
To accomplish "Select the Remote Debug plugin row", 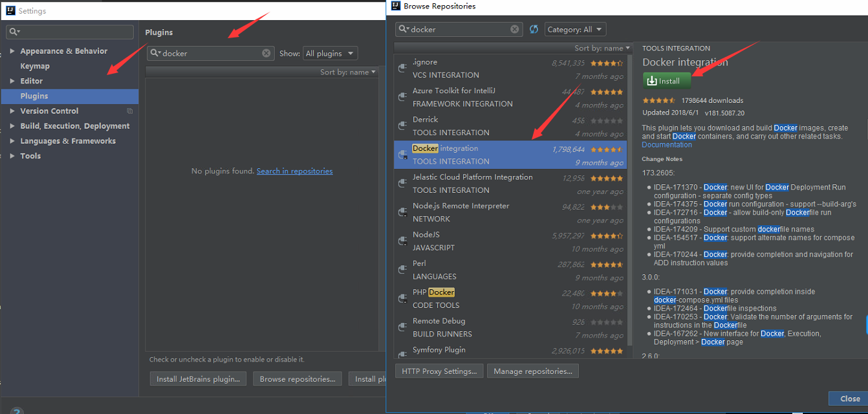I will click(510, 327).
